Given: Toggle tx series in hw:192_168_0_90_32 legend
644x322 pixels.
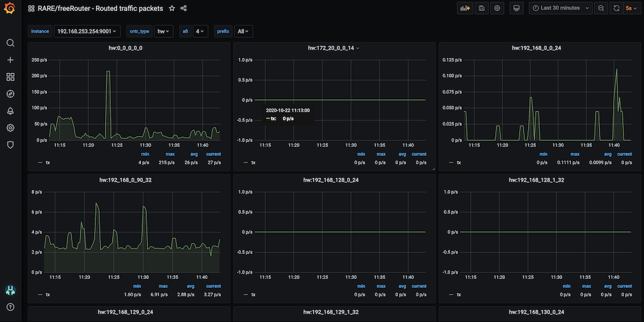Looking at the screenshot, I should (x=48, y=294).
